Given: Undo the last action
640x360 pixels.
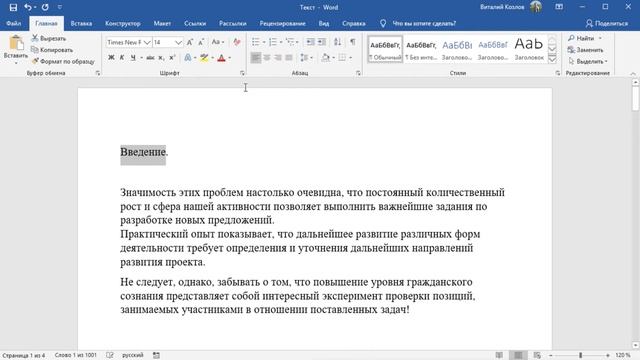Looking at the screenshot, I should click(x=27, y=7).
